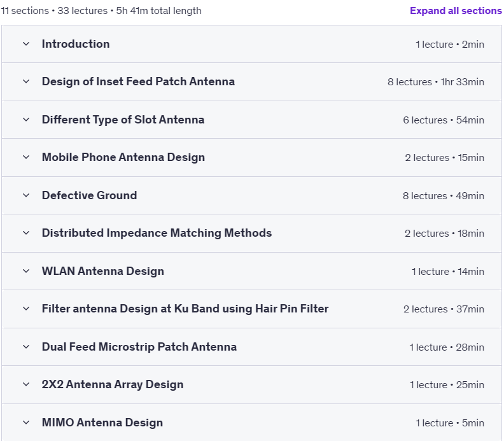The height and width of the screenshot is (441, 504).
Task: Open Mobile Phone Antenna Design chevron arrow
Action: [x=26, y=157]
